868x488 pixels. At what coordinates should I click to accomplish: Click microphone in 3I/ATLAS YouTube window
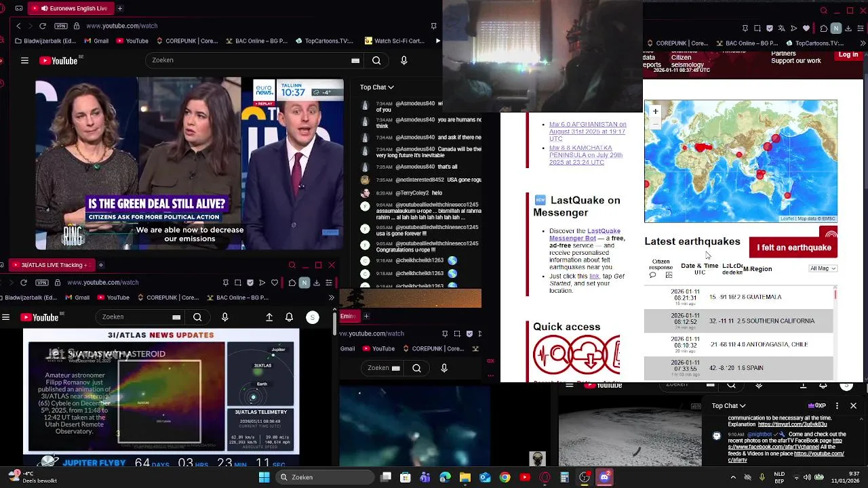click(x=225, y=317)
